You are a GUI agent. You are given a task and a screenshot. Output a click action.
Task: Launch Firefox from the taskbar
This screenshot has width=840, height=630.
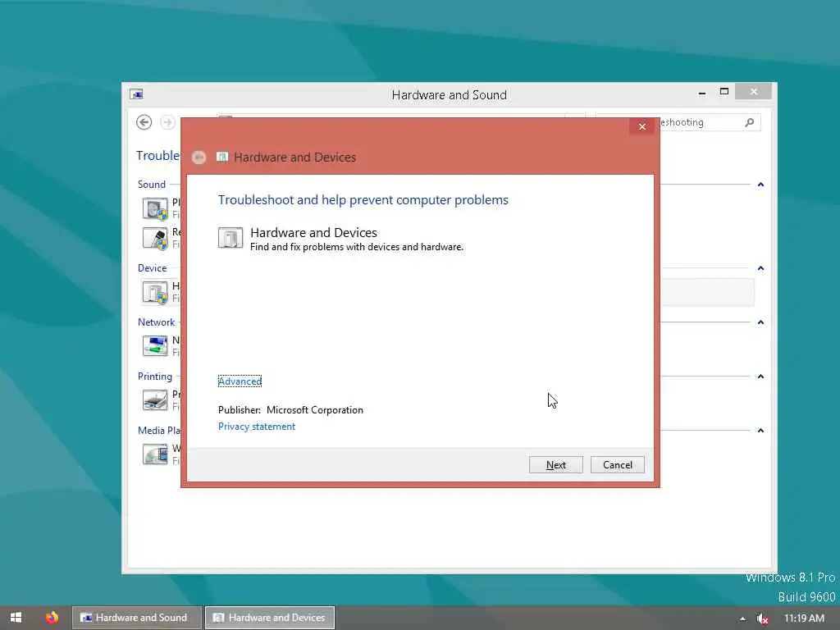[x=52, y=618]
